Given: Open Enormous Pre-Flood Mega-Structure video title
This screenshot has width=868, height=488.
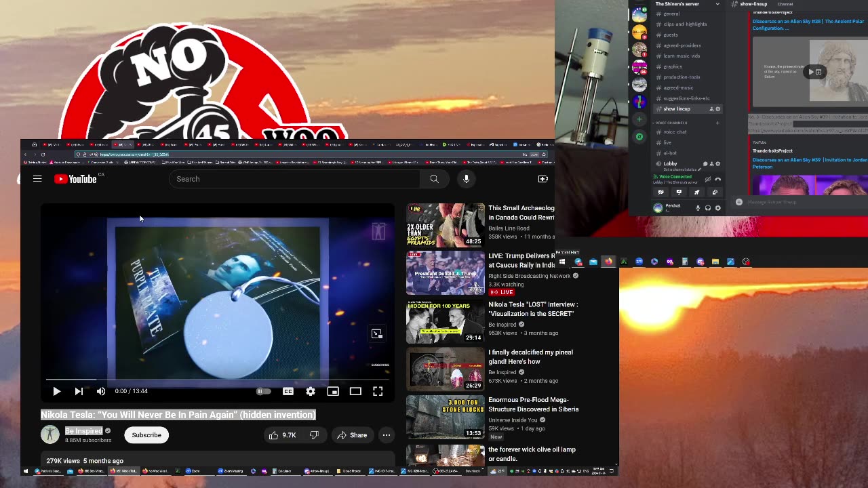Looking at the screenshot, I should point(534,405).
